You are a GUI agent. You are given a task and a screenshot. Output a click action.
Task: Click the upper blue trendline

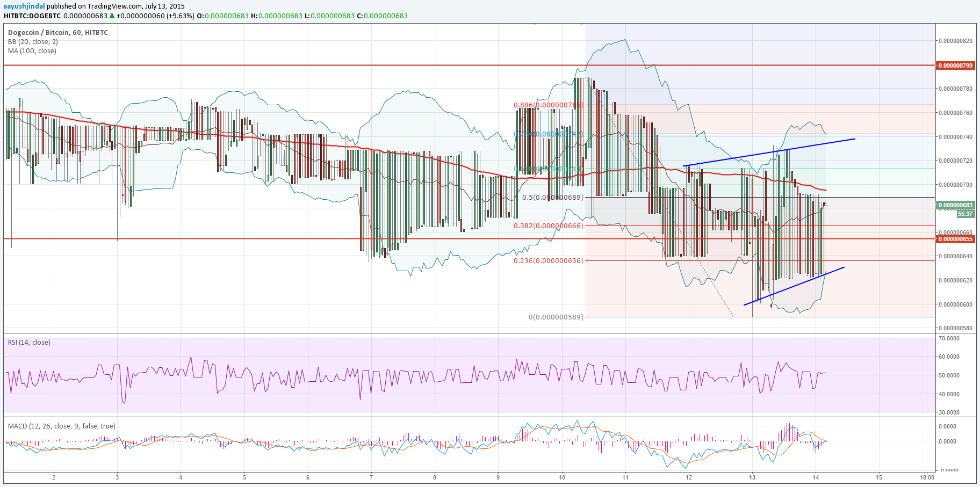[768, 152]
